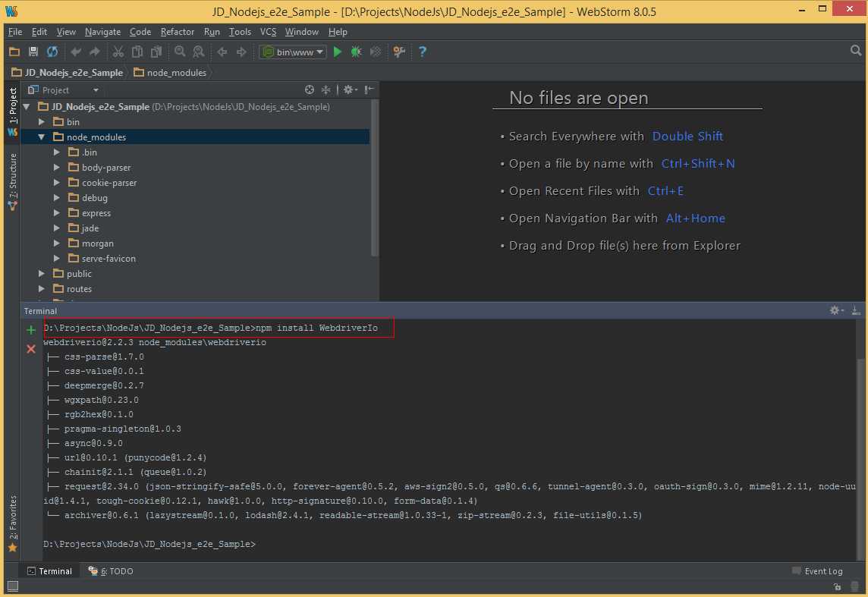Select the cookie-parser folder
This screenshot has height=597, width=868.
coord(109,183)
